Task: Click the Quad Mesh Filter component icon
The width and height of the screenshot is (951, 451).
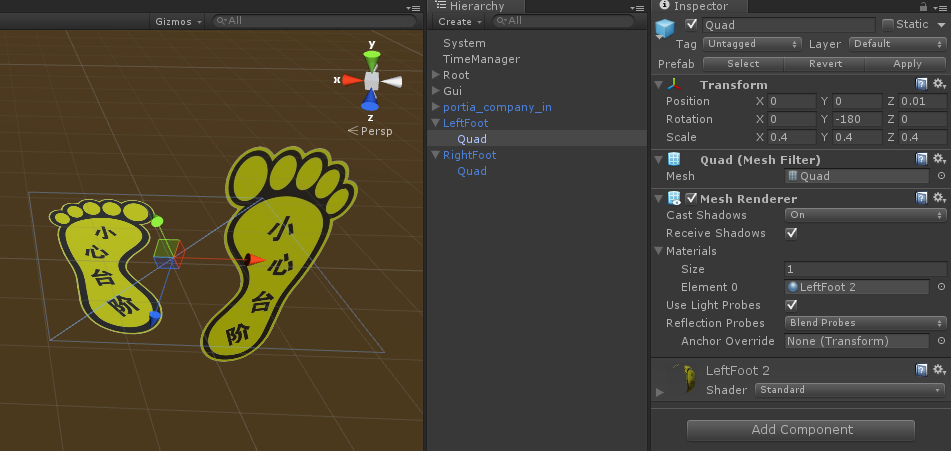Action: [x=673, y=159]
